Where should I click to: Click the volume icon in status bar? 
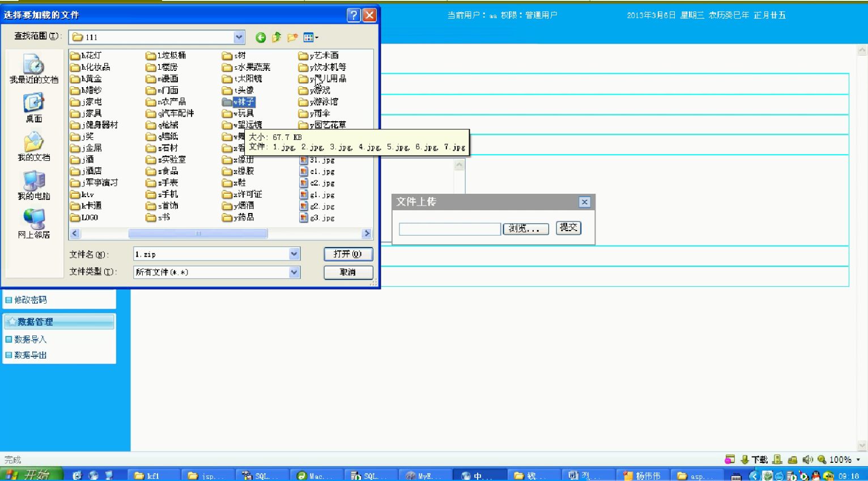[x=807, y=459]
